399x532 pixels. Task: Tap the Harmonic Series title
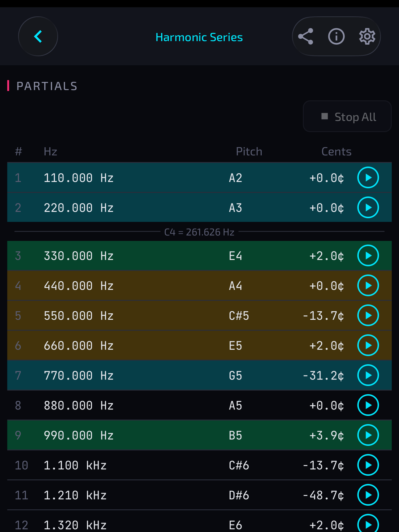(x=199, y=37)
